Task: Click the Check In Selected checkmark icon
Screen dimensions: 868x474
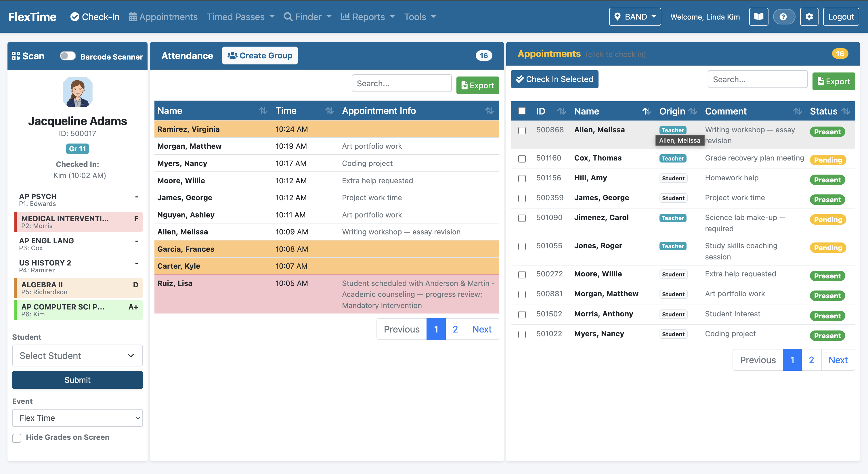Action: (520, 79)
